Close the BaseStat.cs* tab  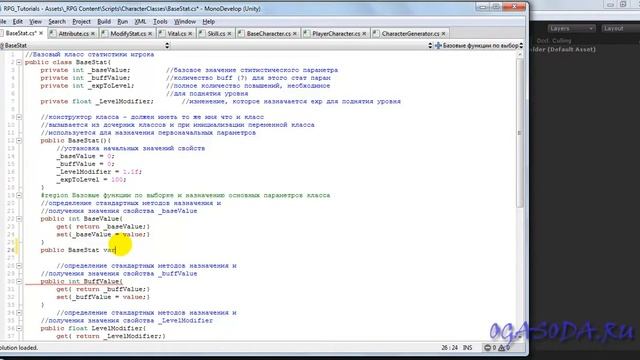41,33
